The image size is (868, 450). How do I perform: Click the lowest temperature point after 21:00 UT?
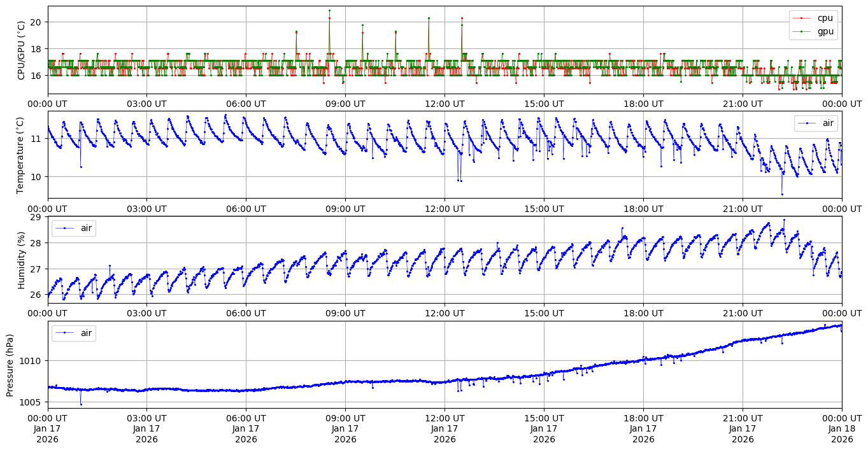point(782,194)
